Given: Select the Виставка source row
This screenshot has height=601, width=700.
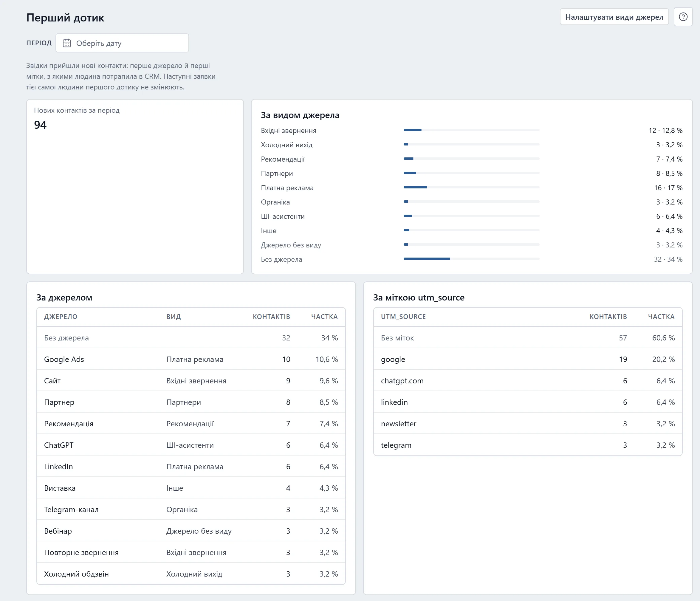Looking at the screenshot, I should coord(191,488).
